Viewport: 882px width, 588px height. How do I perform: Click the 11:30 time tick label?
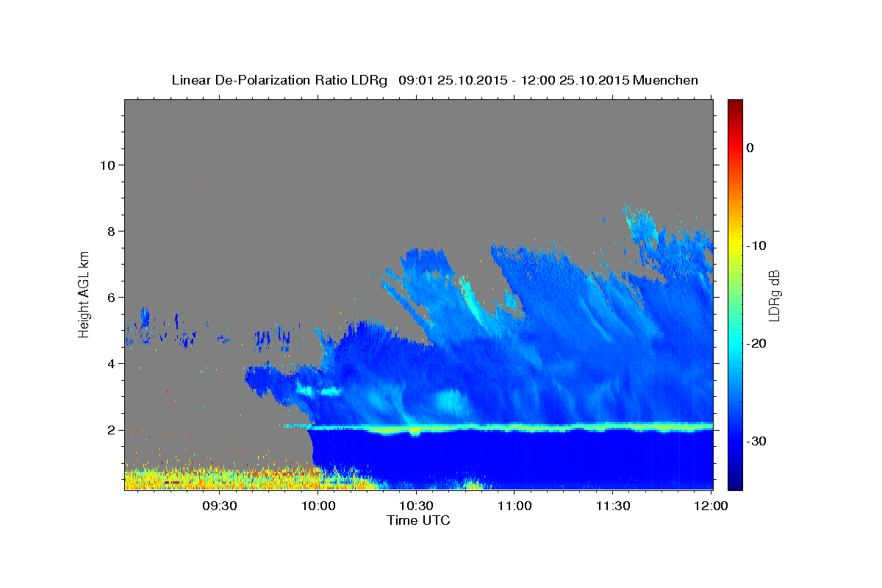pos(613,506)
